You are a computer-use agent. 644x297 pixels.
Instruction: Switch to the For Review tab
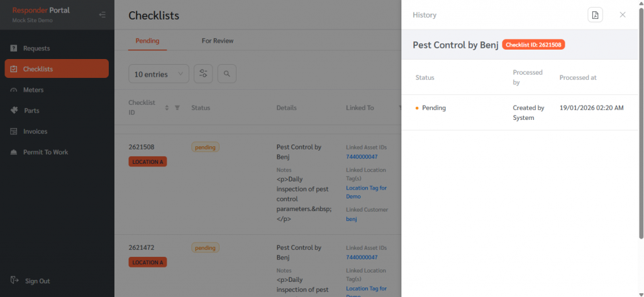click(x=217, y=41)
